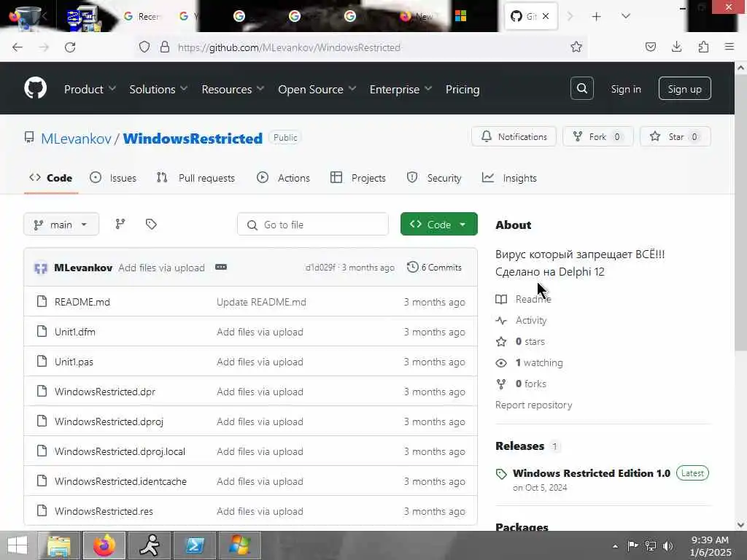Open WindowsRestricted.dpr file
The image size is (747, 560).
[x=105, y=392]
